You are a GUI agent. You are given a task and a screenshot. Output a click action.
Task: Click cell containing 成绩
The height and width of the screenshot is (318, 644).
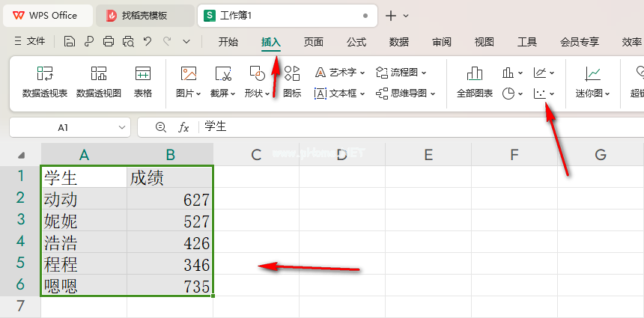(170, 177)
